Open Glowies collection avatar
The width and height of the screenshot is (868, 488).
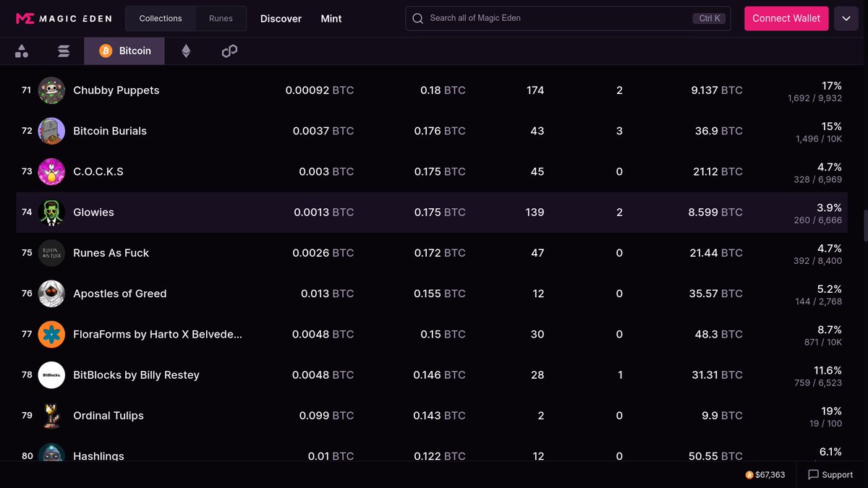[x=51, y=213]
